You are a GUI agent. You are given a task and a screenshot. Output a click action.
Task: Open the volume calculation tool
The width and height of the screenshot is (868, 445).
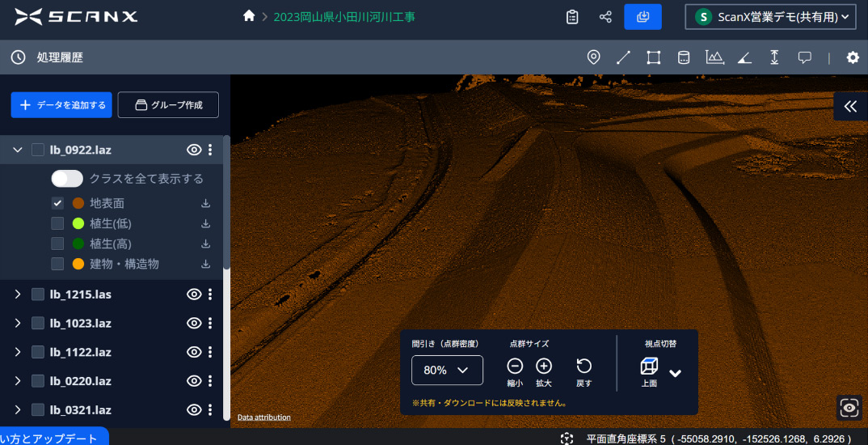[x=684, y=57]
